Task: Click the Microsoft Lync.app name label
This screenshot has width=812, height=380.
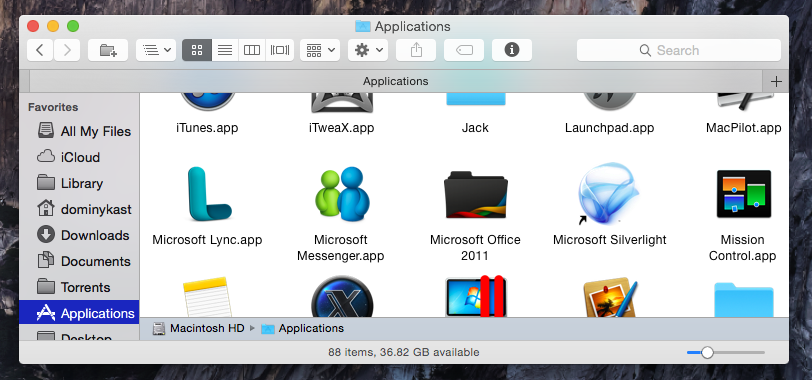Action: coord(207,240)
